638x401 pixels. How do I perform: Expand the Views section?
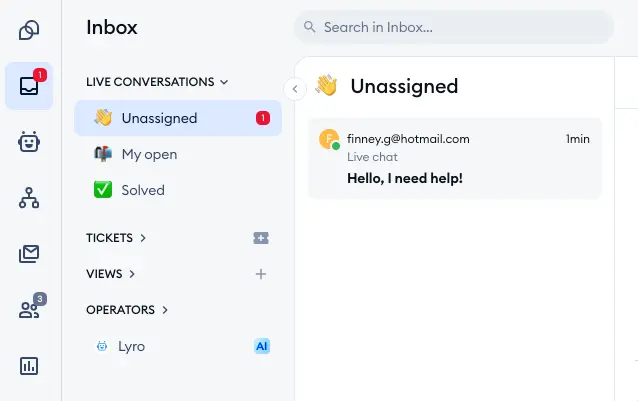111,274
